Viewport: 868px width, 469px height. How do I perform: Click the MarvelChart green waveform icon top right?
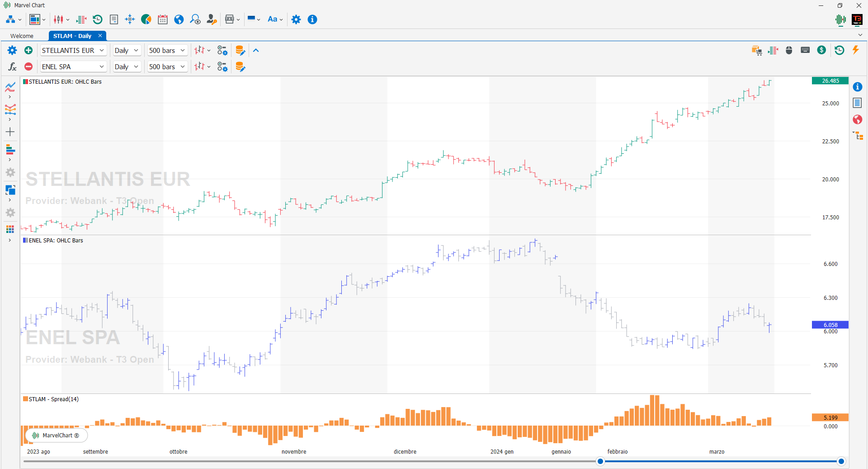click(x=841, y=19)
